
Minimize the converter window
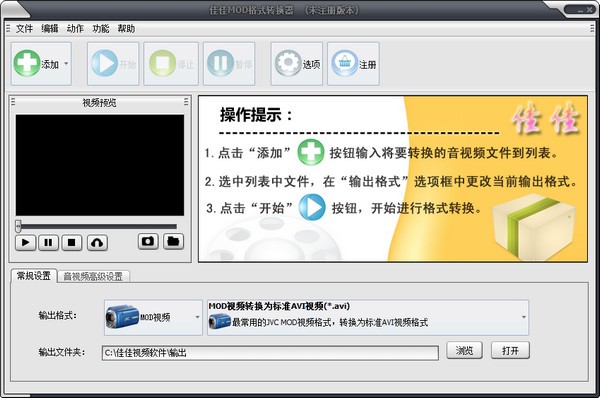click(580, 10)
